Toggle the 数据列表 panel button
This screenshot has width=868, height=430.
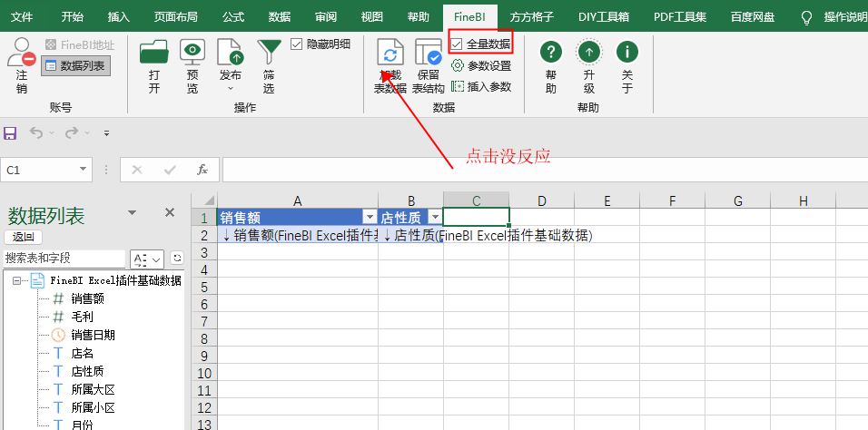pyautogui.click(x=76, y=66)
